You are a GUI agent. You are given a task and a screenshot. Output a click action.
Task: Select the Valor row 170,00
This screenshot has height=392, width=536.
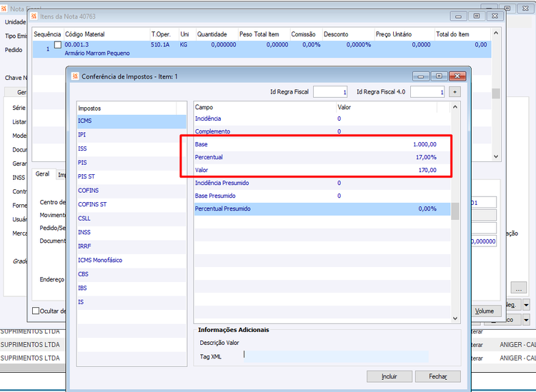tap(322, 170)
